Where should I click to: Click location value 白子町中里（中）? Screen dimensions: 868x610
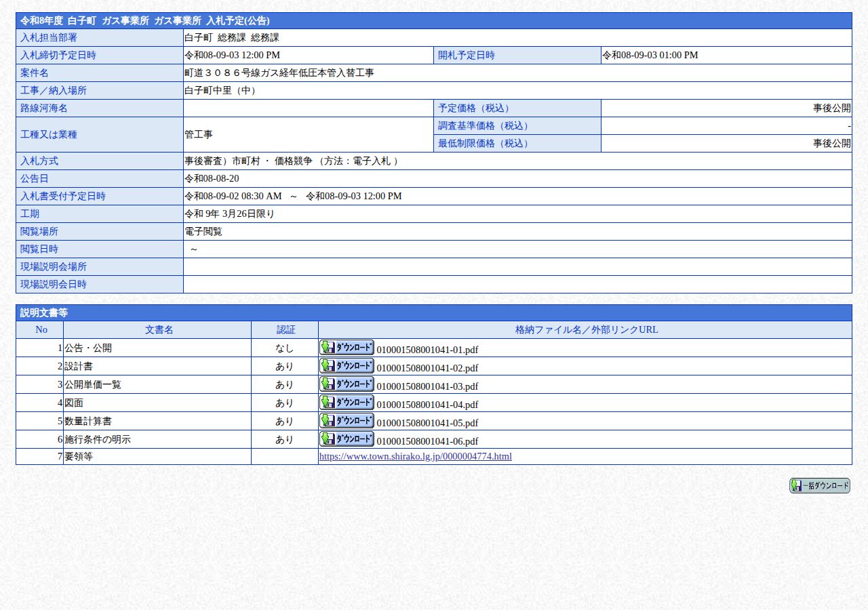point(222,90)
